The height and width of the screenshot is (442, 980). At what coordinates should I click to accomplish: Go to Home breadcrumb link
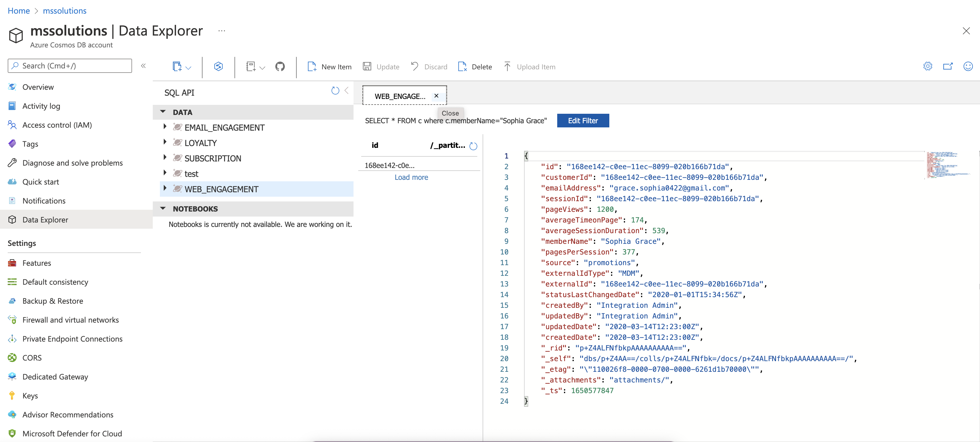coord(19,11)
